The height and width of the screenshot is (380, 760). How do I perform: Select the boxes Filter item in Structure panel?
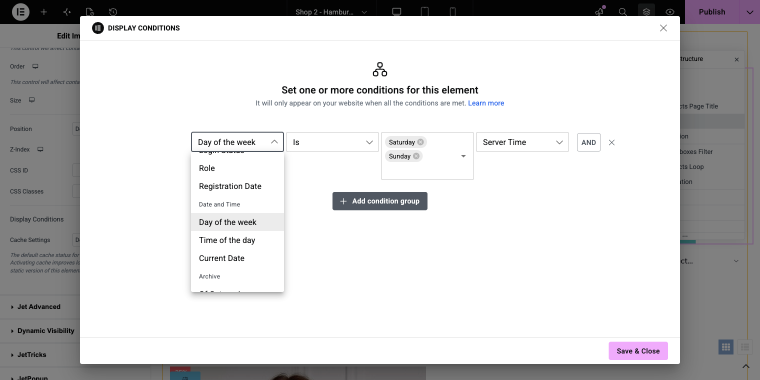712,152
